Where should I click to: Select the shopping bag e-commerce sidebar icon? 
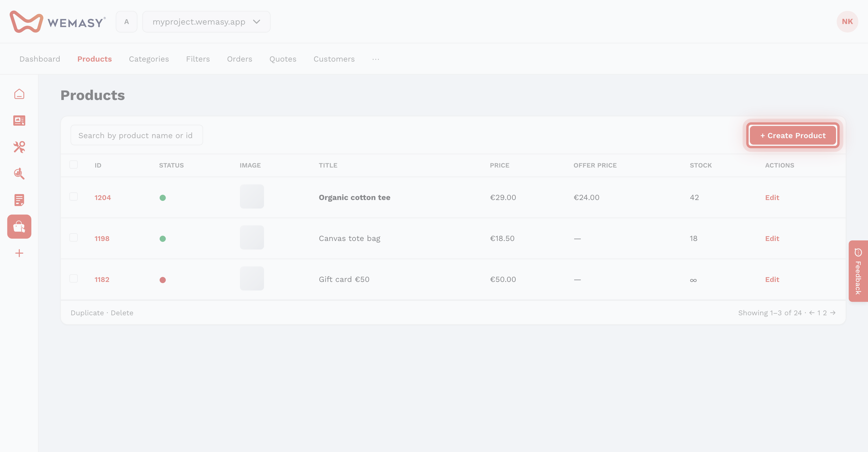point(19,227)
